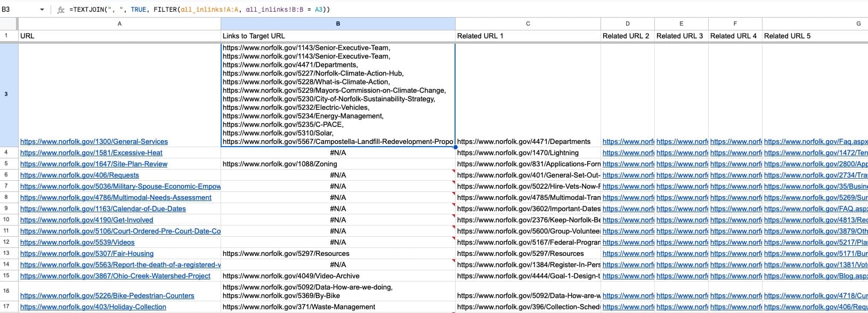
Task: Select column F header
Action: [735, 23]
